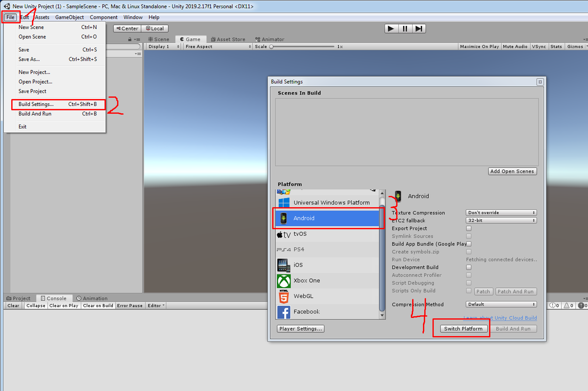The height and width of the screenshot is (391, 588).
Task: Choose Open Scene from File menu
Action: (x=55, y=37)
